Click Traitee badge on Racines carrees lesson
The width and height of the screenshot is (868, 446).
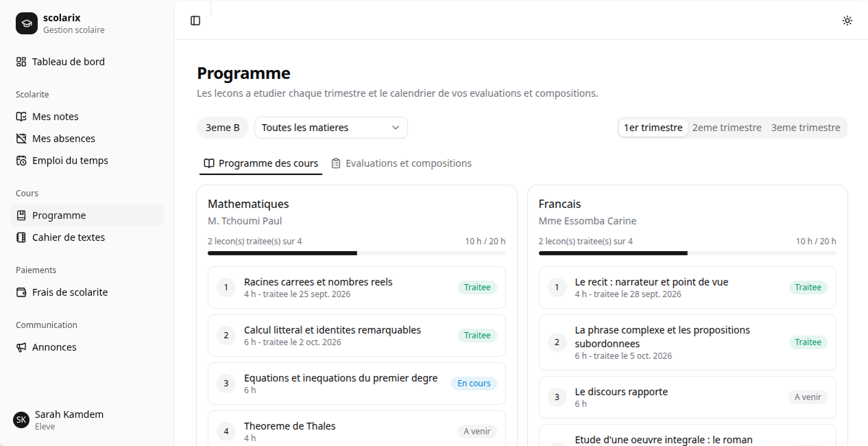point(477,287)
